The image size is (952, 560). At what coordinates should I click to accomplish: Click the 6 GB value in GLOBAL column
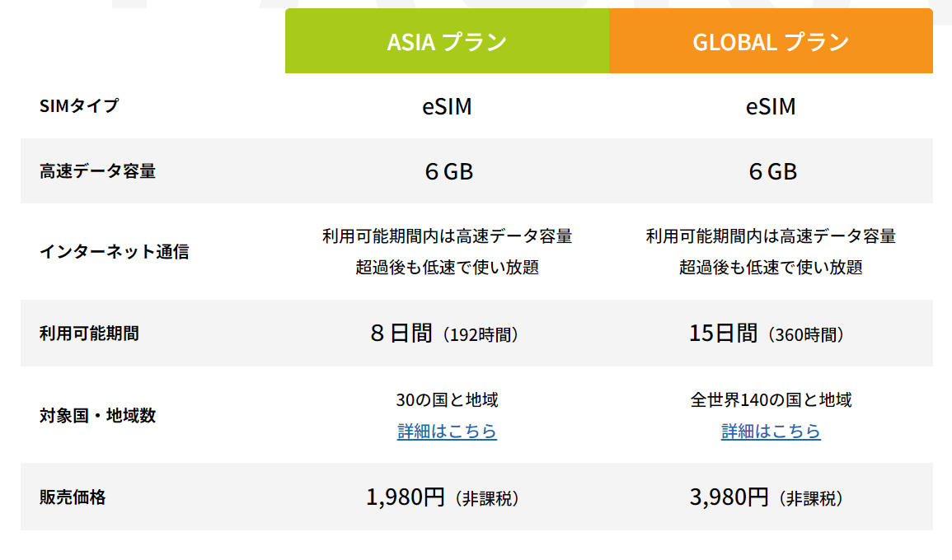[x=772, y=171]
